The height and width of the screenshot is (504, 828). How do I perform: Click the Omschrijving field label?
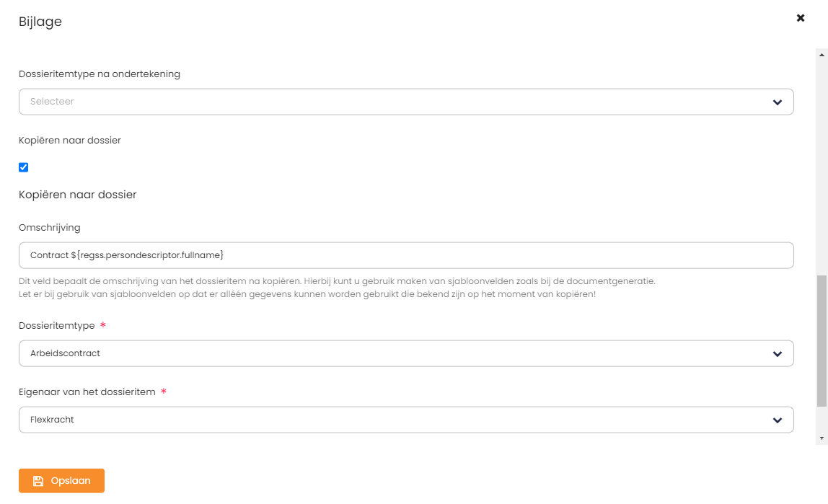point(50,227)
